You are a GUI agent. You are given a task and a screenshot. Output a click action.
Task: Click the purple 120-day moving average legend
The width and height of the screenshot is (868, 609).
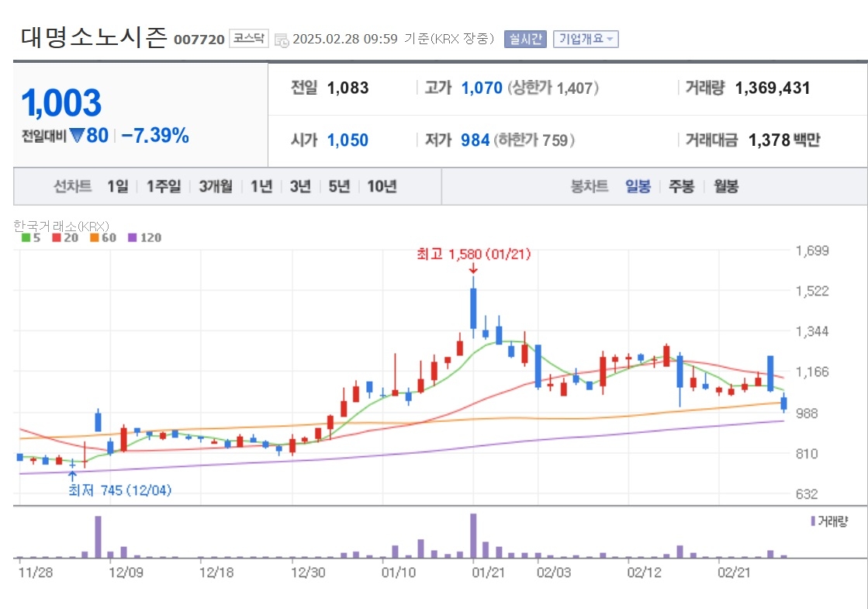(144, 237)
